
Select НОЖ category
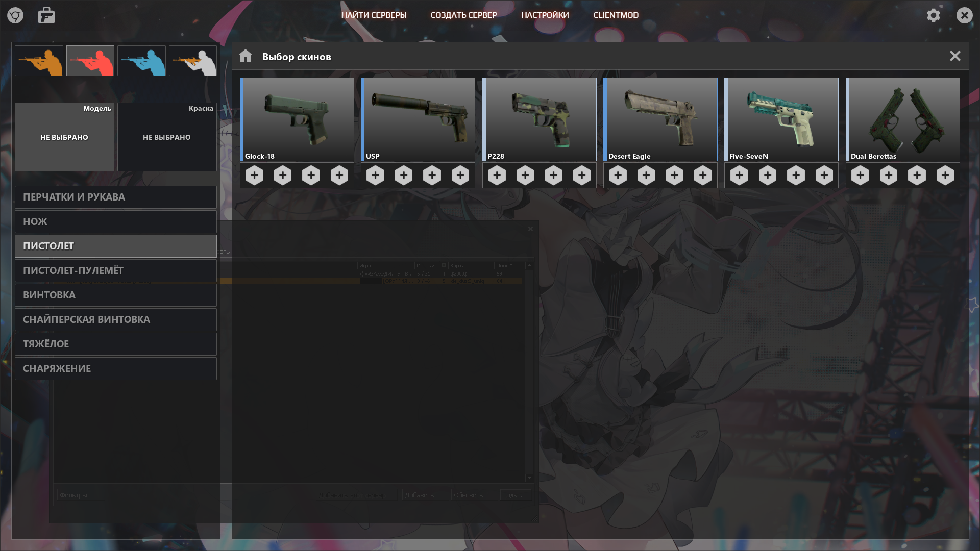[x=116, y=221]
